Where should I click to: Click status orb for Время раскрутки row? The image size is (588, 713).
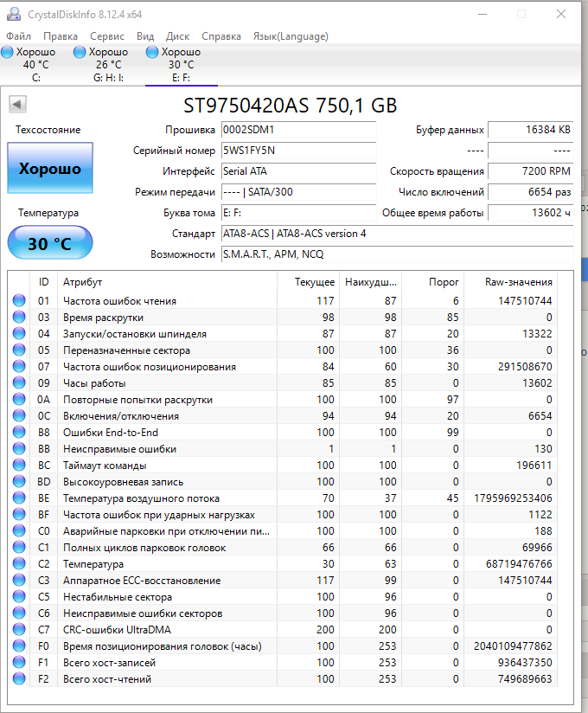19,317
